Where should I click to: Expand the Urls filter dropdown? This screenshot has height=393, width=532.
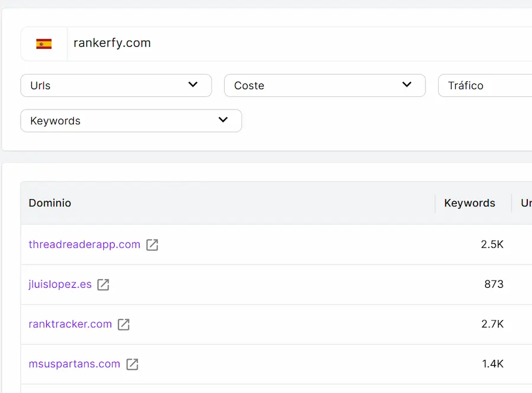click(116, 86)
